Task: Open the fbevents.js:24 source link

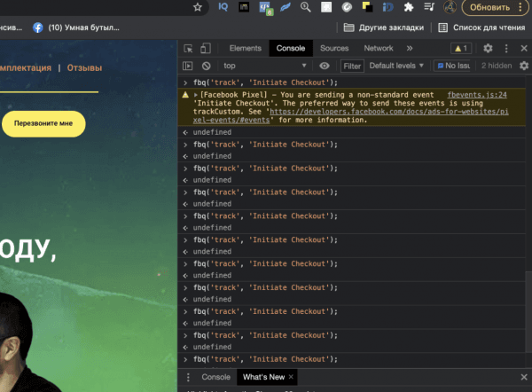Action: point(477,93)
